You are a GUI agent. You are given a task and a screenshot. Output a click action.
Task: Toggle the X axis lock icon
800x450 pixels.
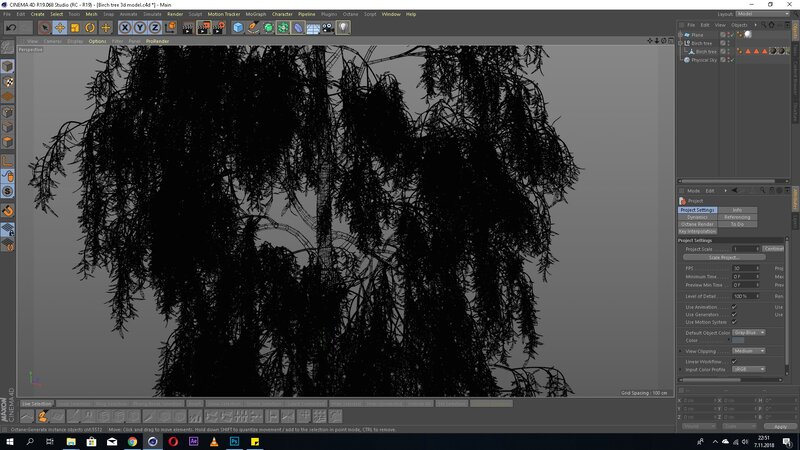[125, 28]
